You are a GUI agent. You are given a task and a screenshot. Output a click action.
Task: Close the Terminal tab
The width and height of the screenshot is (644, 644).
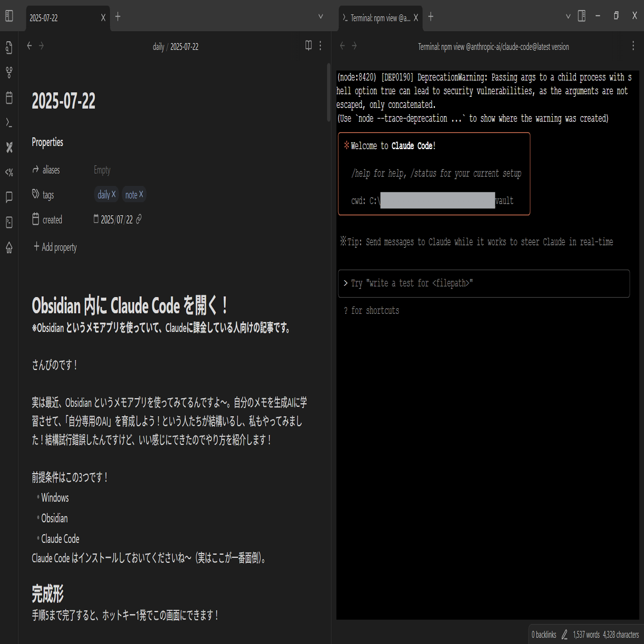pos(416,17)
